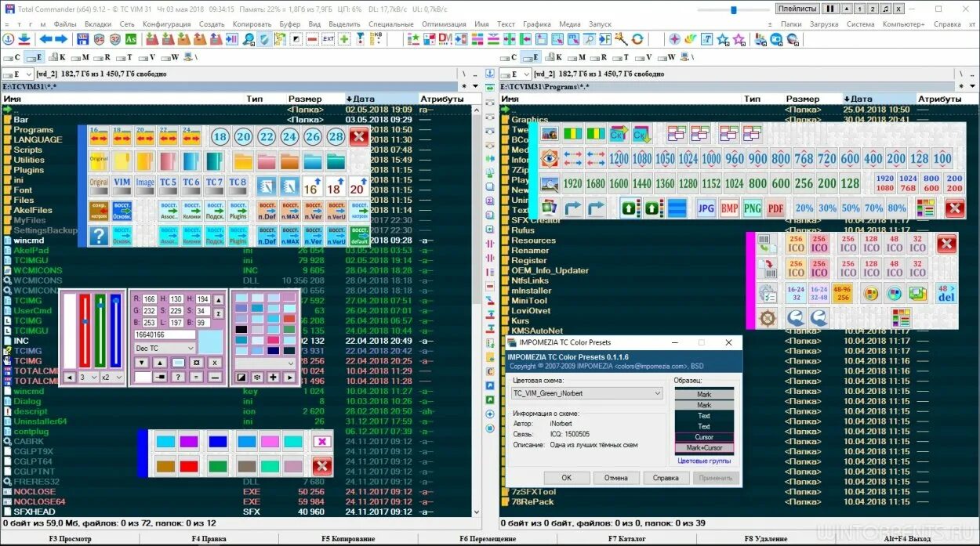Click the Плейлисты button
Screen dimensions: 980x546
(x=797, y=9)
